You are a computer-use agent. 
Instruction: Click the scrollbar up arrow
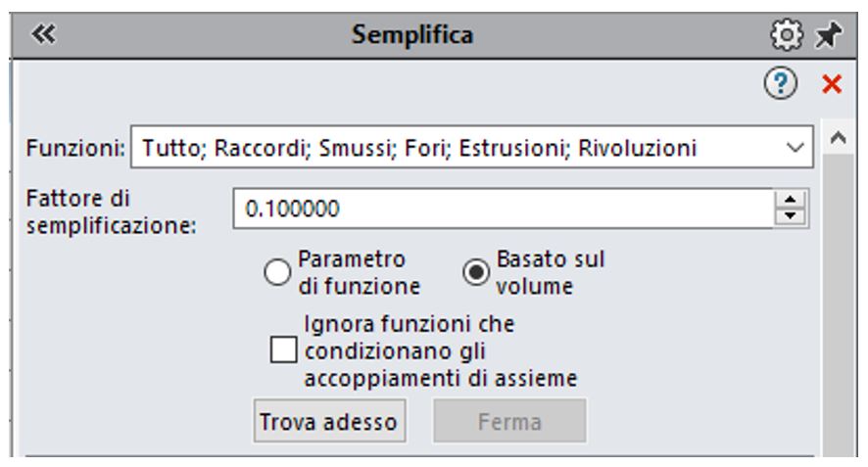coord(838,137)
